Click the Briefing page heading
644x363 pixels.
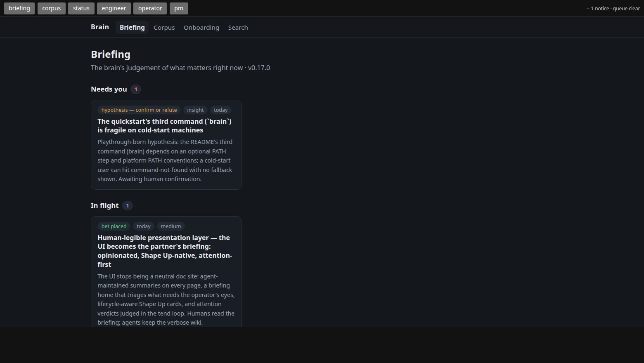pos(111,54)
